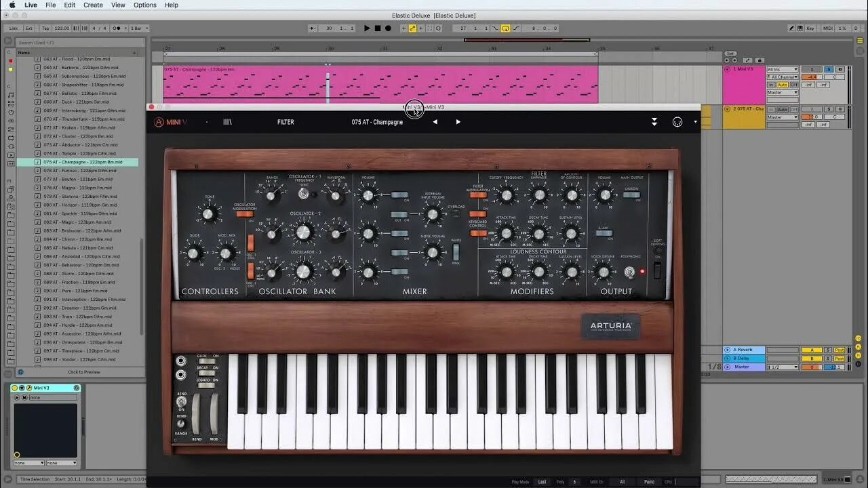This screenshot has height=488, width=868.
Task: Toggle the metronome button
Action: [x=118, y=28]
